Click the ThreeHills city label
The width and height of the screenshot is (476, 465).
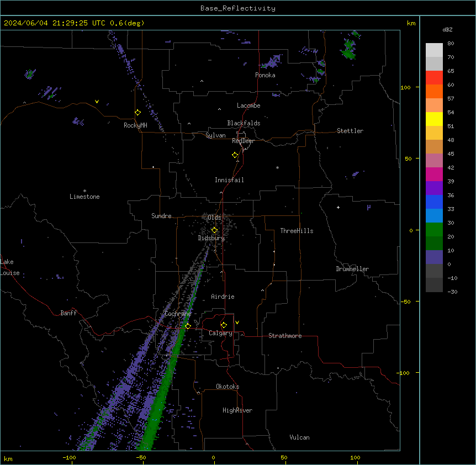[297, 231]
